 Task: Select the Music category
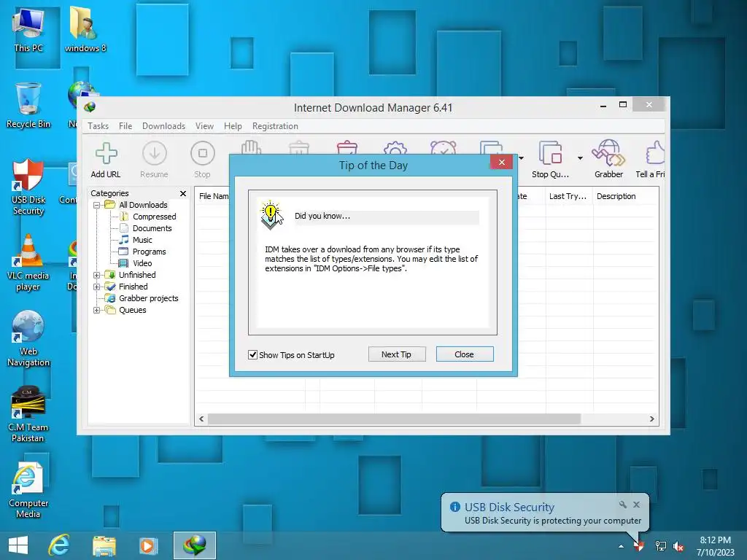click(x=142, y=240)
